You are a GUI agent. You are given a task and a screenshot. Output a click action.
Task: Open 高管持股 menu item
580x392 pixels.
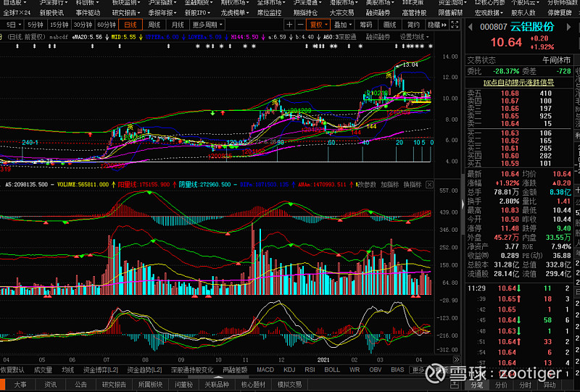pos(414,12)
